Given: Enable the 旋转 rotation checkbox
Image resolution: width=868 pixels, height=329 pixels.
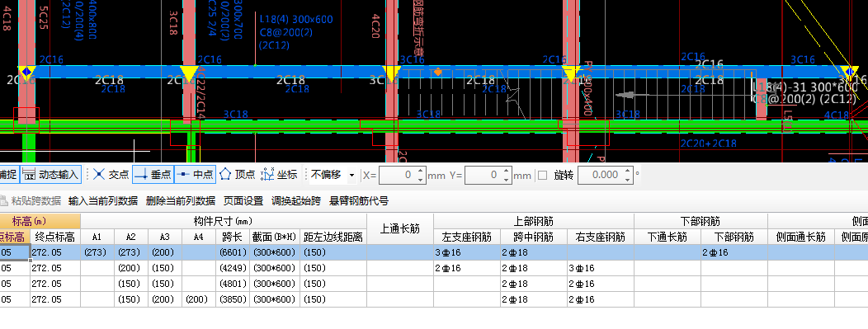Looking at the screenshot, I should (x=543, y=176).
